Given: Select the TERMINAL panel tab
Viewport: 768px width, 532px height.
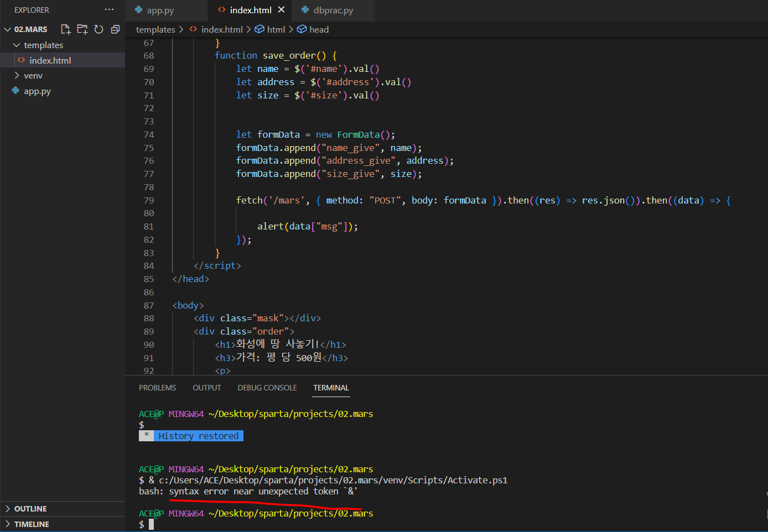Looking at the screenshot, I should pyautogui.click(x=331, y=388).
